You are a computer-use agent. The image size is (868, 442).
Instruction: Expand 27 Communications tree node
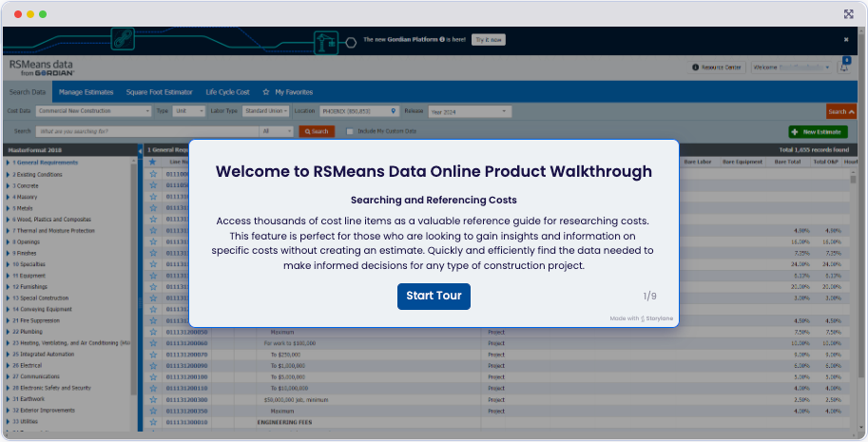tap(8, 376)
